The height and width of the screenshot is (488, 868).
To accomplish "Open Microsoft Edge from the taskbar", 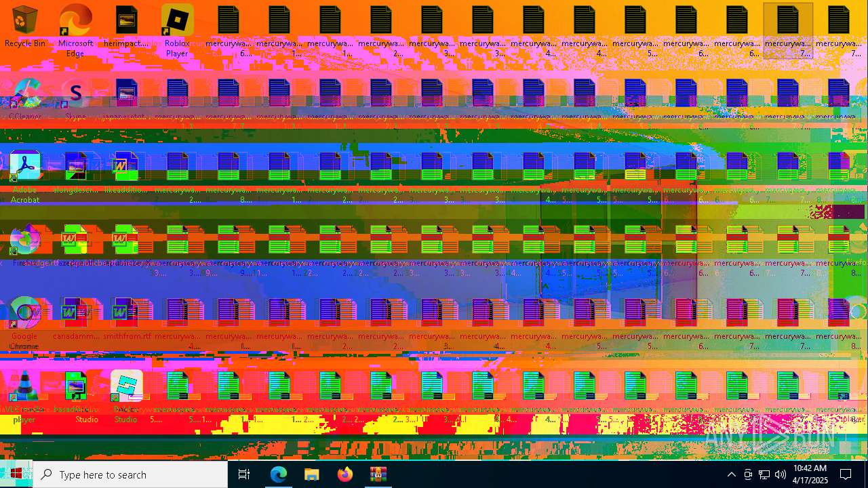I will 278,474.
